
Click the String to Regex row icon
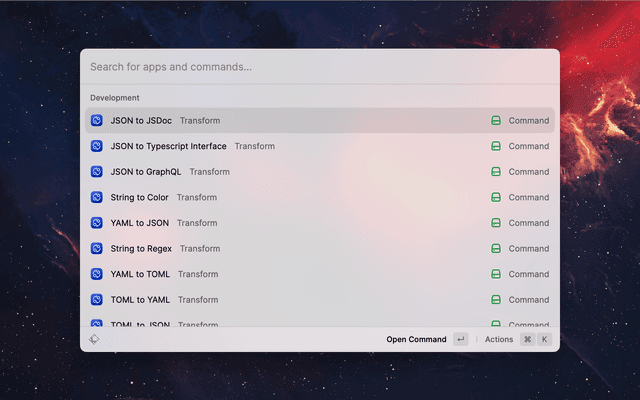(x=97, y=248)
